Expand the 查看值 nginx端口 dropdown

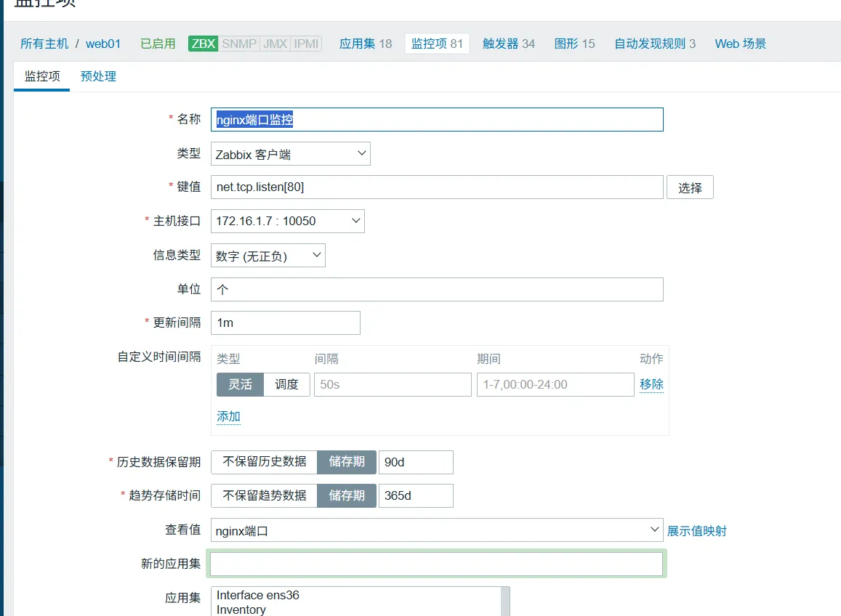tap(436, 530)
